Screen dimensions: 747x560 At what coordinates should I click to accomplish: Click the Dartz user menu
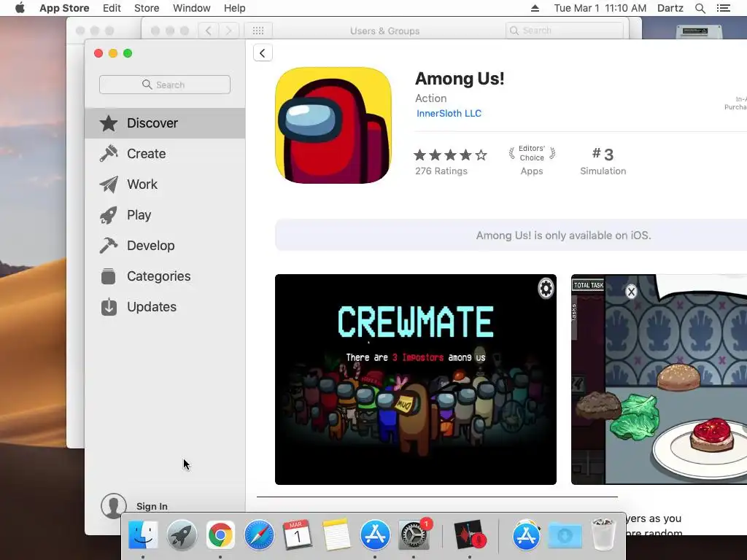coord(670,8)
